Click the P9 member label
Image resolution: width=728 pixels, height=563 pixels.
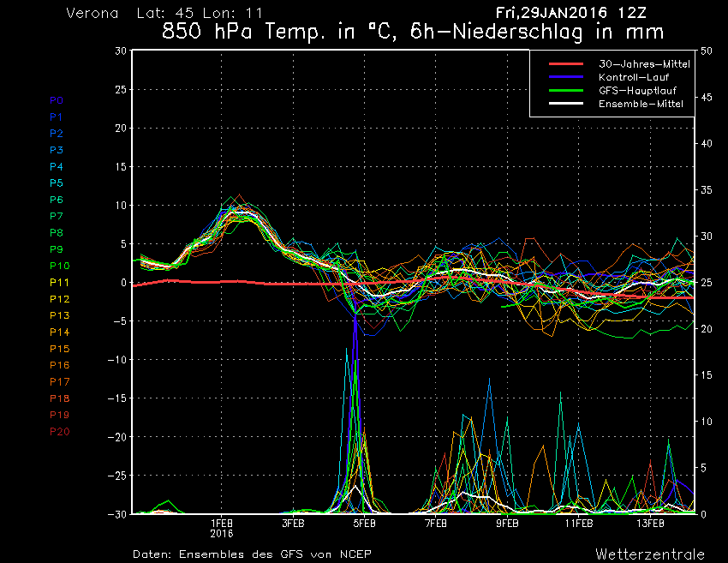click(57, 249)
